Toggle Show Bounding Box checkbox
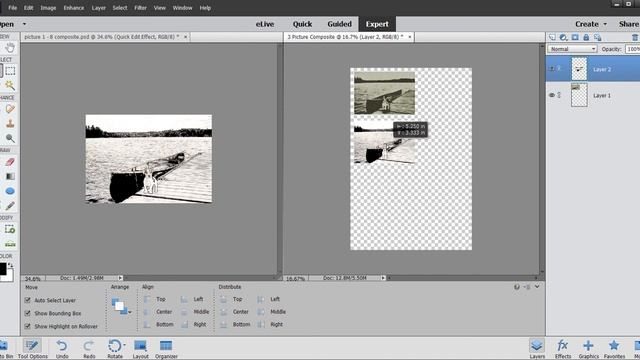This screenshot has height=360, width=640. pyautogui.click(x=28, y=313)
